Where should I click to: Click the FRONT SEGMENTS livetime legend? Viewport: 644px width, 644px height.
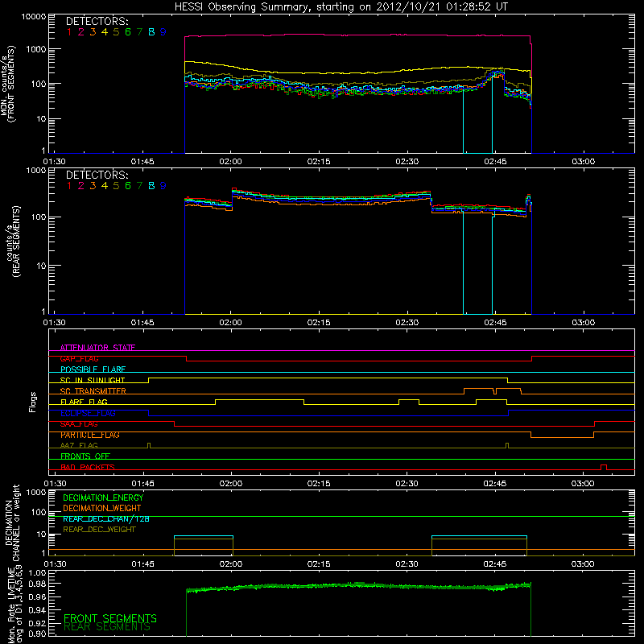point(110,618)
